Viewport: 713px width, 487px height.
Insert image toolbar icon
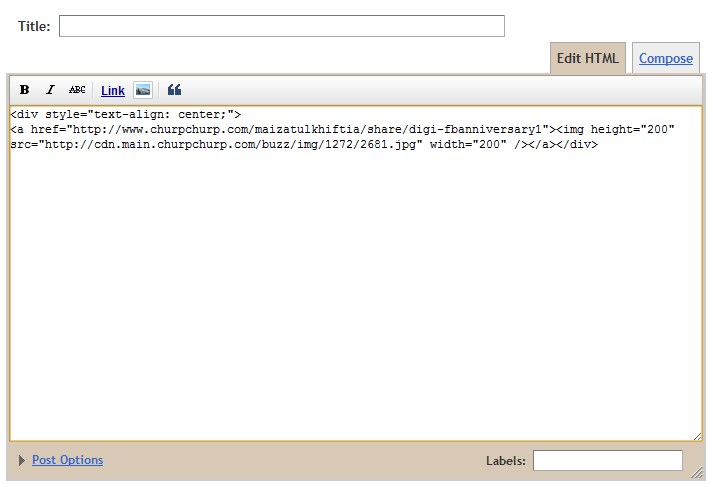(143, 90)
